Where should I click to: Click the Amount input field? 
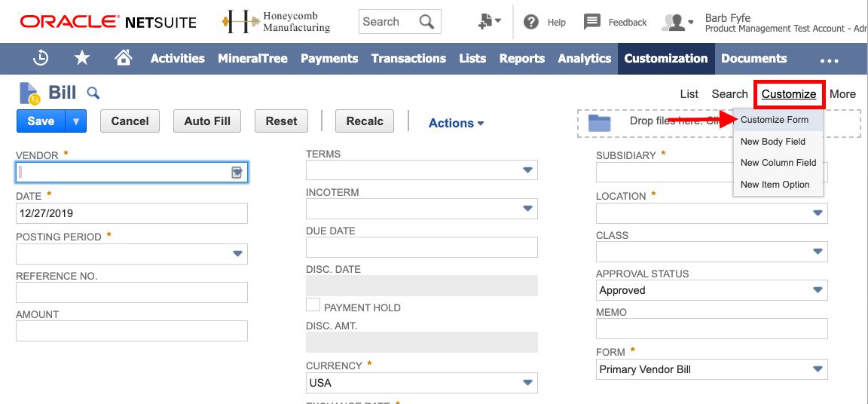pos(132,330)
